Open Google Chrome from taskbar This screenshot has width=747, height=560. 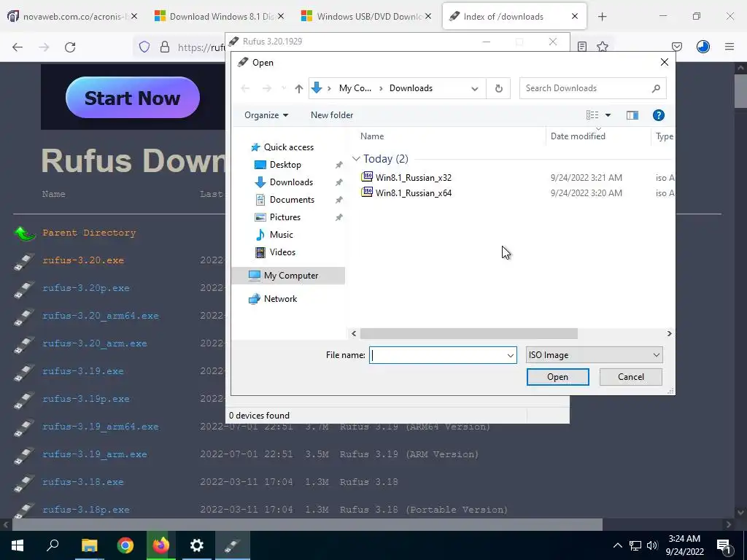125,545
